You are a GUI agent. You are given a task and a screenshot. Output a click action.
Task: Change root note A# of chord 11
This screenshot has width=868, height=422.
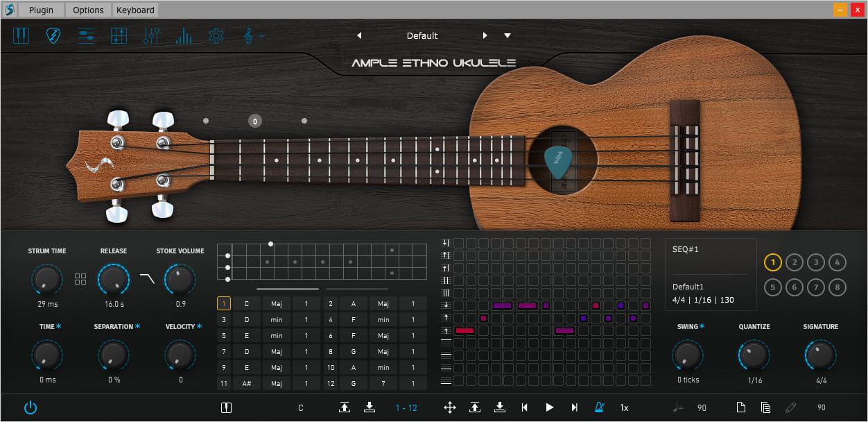tap(246, 383)
